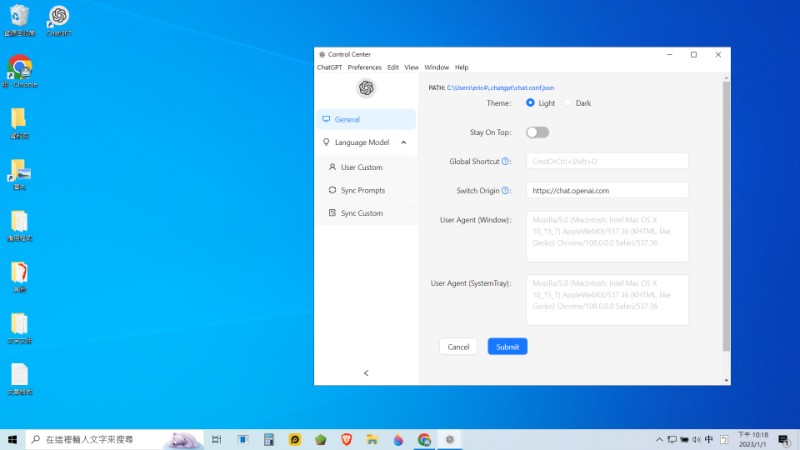This screenshot has height=450, width=800.
Task: Click the IME language indicator 中
Action: pyautogui.click(x=709, y=439)
